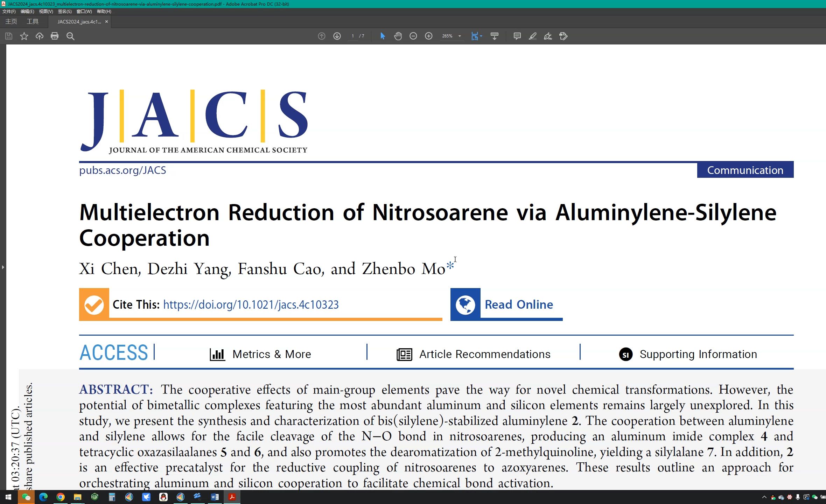826x504 pixels.
Task: Open the 文件(F) menu
Action: (9, 12)
